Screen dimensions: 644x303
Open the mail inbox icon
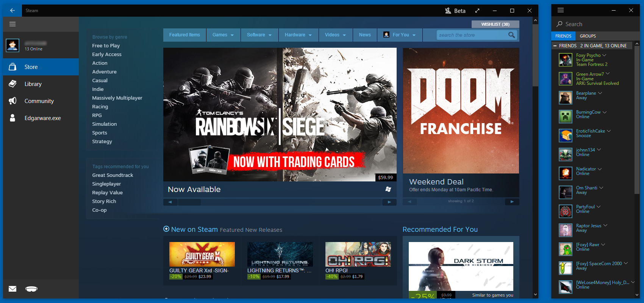(x=13, y=289)
